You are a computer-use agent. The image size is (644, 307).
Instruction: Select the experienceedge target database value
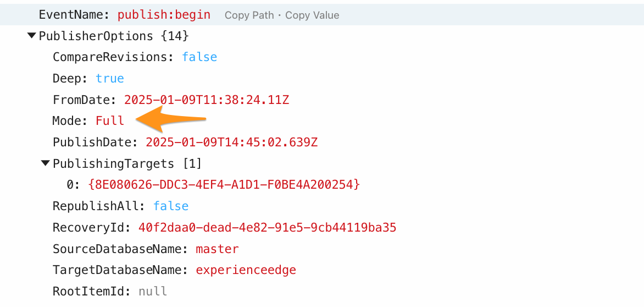(246, 270)
